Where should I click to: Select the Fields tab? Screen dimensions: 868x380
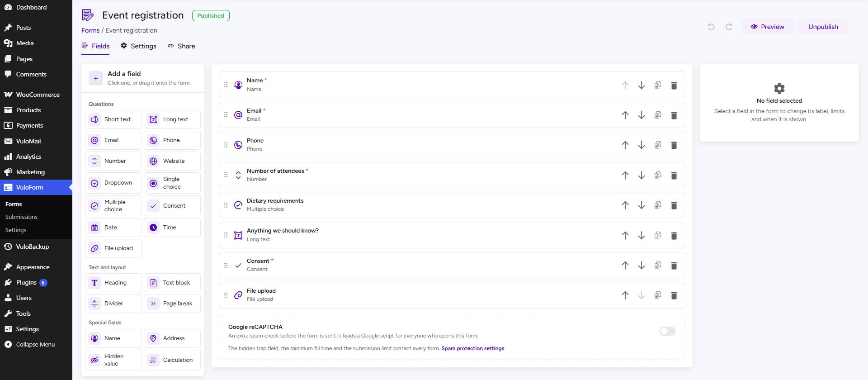(95, 46)
